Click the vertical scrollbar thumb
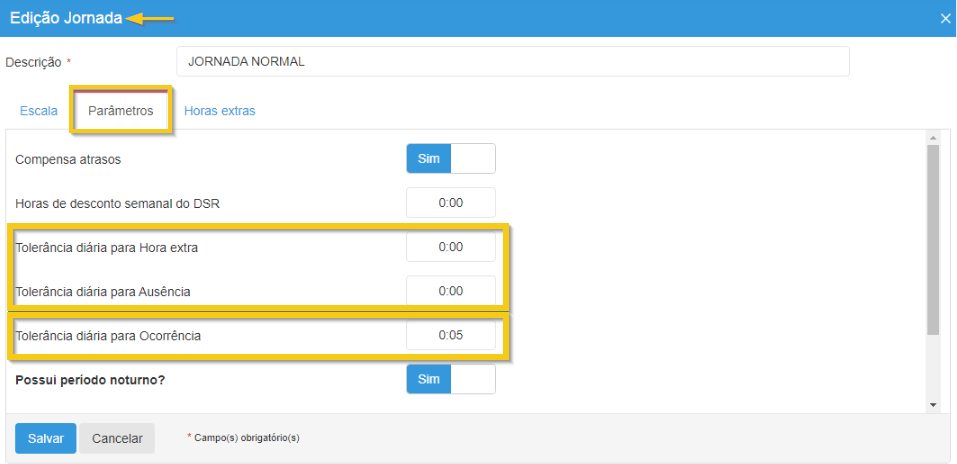 [933, 240]
